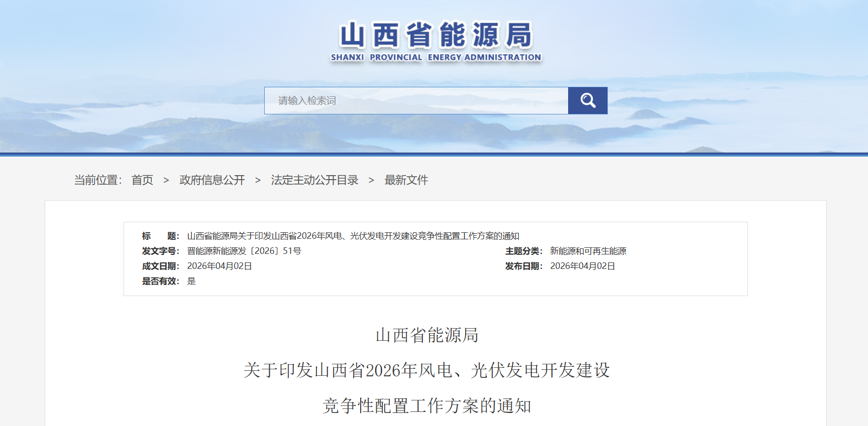
Task: Select the 晋能源新能源发〔2026〕51号 document number
Action: point(244,251)
